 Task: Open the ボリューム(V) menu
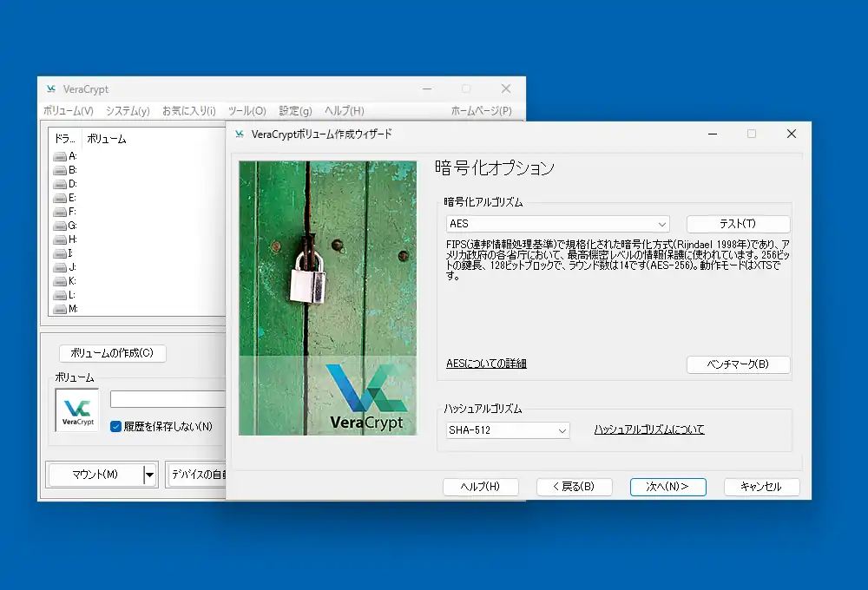click(x=68, y=110)
